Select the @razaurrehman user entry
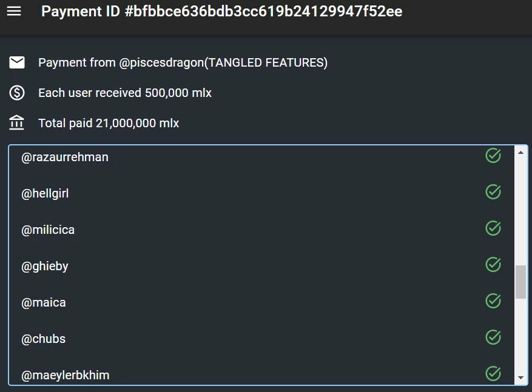 [x=261, y=157]
